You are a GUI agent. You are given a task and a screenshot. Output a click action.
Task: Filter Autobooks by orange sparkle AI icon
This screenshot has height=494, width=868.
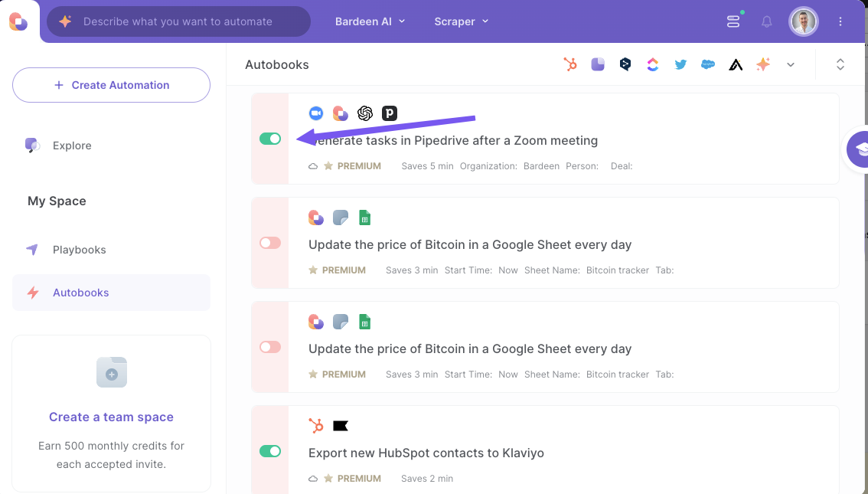(x=763, y=64)
